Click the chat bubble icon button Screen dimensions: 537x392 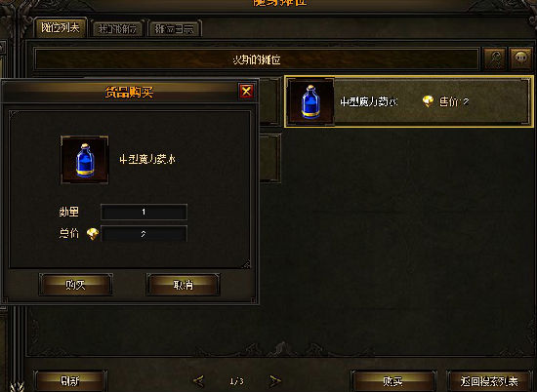521,59
